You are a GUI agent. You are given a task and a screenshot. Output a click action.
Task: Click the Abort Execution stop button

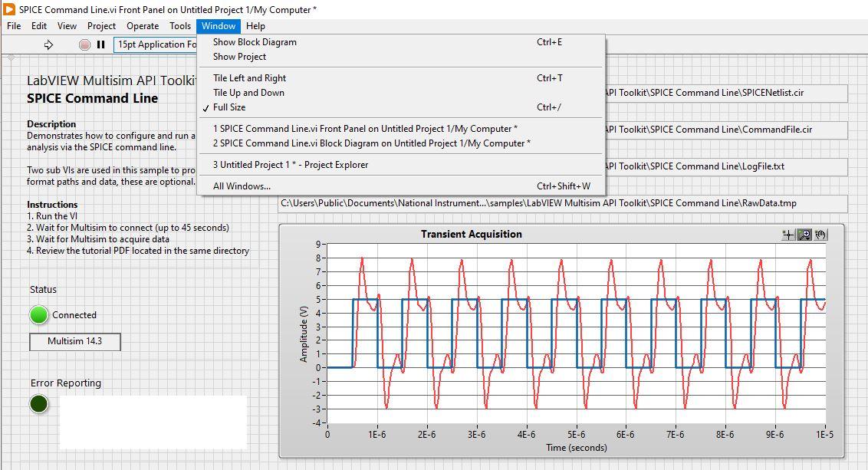coord(84,44)
